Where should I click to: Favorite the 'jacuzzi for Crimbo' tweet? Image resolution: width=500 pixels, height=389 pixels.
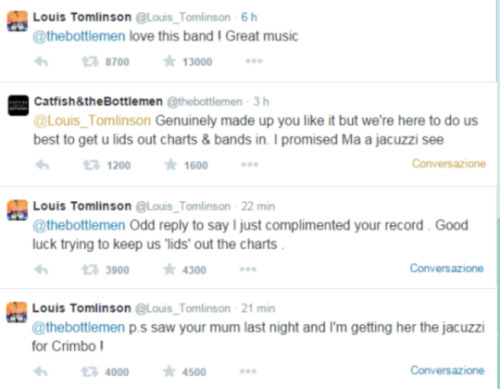tap(169, 371)
